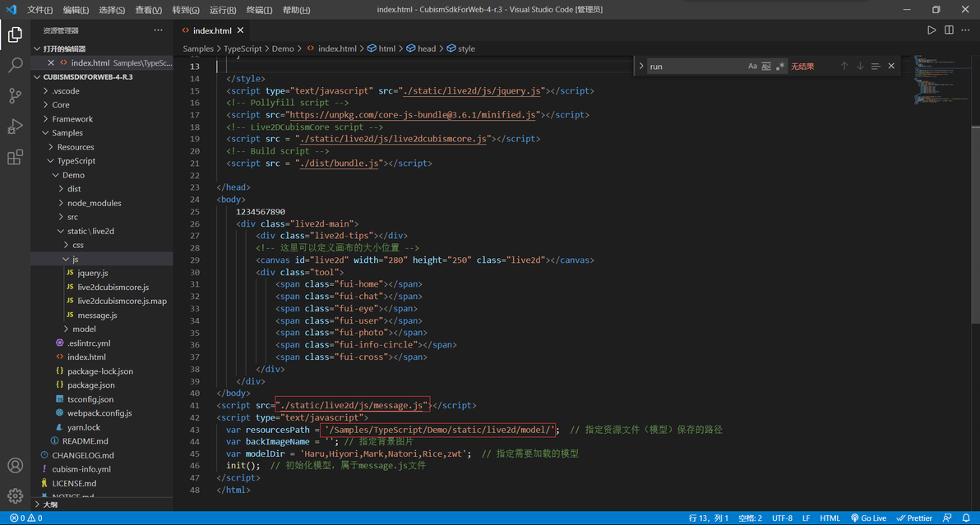
Task: Expand the 大纲 outline section
Action: [102, 504]
